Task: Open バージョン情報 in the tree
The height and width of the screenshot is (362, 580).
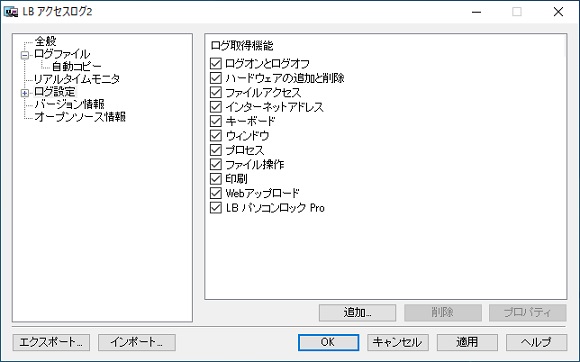Action: pyautogui.click(x=69, y=104)
